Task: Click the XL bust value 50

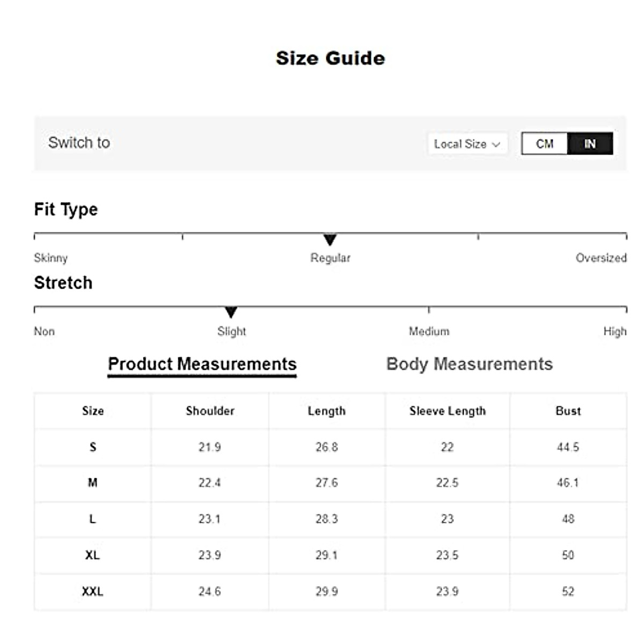Action: 568,555
